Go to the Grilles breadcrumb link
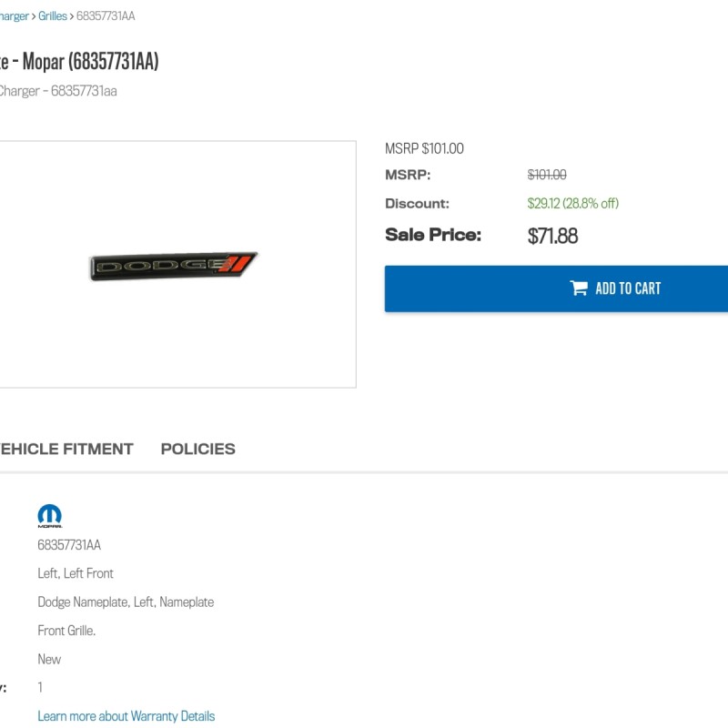 (x=53, y=16)
